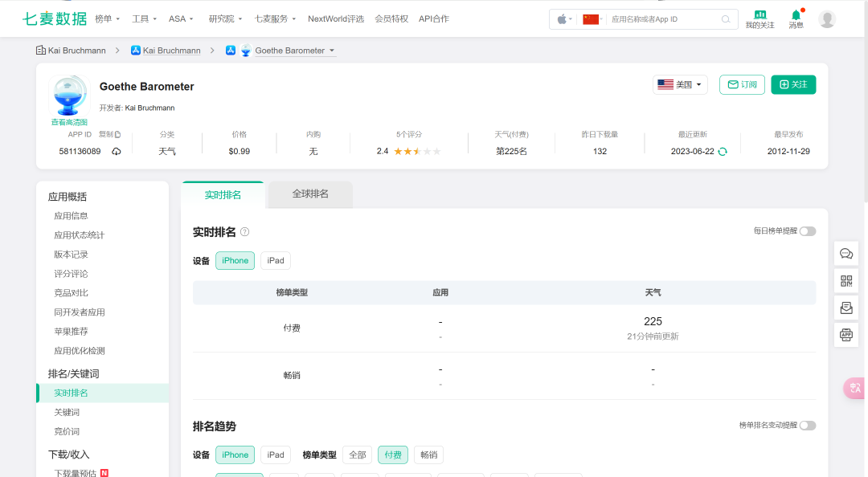Select 畅销 chart type filter

tap(429, 455)
